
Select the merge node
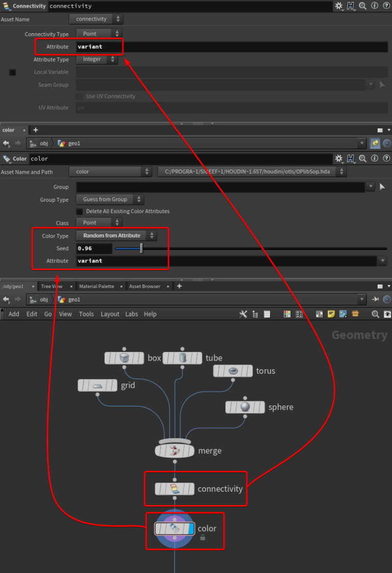[175, 450]
